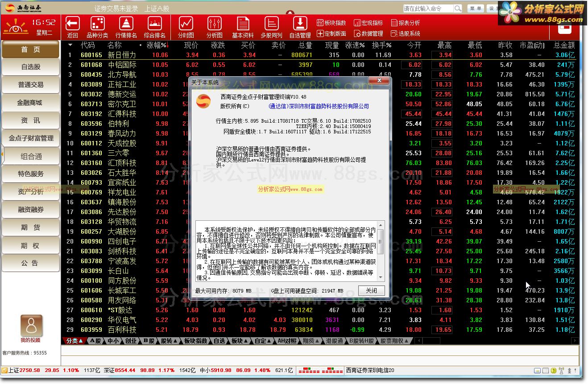Switch to B股转H股 bottom tab
The width and height of the screenshot is (588, 384).
(361, 341)
